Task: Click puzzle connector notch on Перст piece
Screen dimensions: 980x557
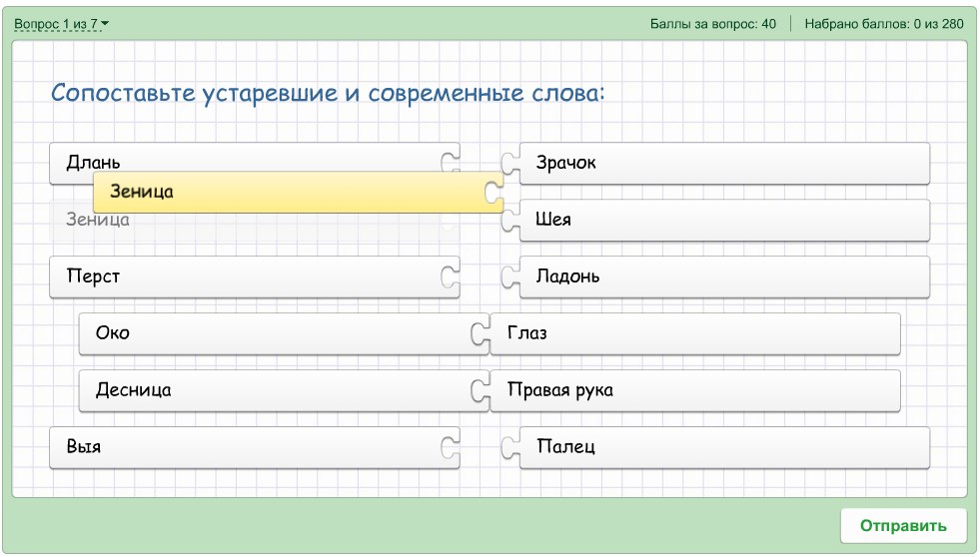Action: click(450, 277)
